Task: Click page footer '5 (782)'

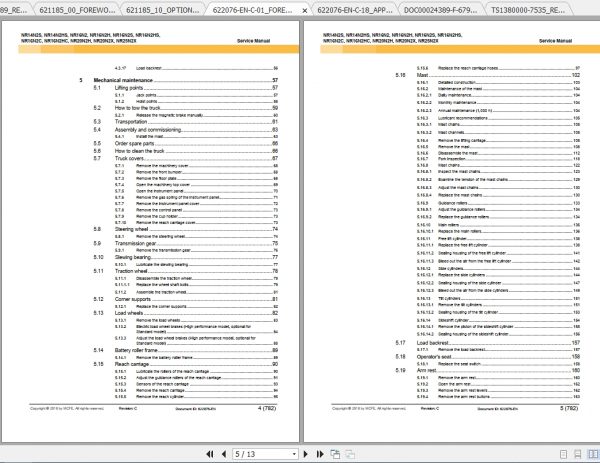Action: click(x=569, y=408)
